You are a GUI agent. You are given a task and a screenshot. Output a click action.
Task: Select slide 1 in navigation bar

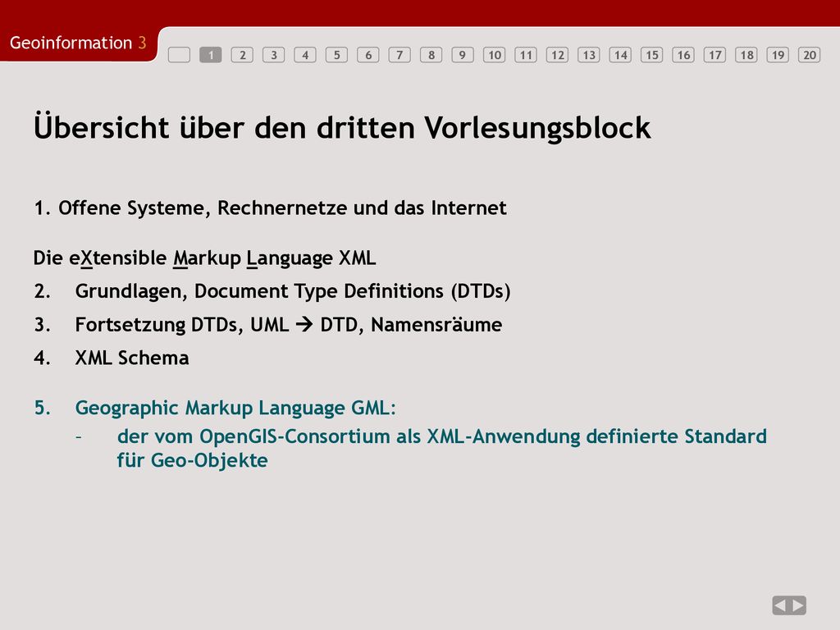coord(211,55)
